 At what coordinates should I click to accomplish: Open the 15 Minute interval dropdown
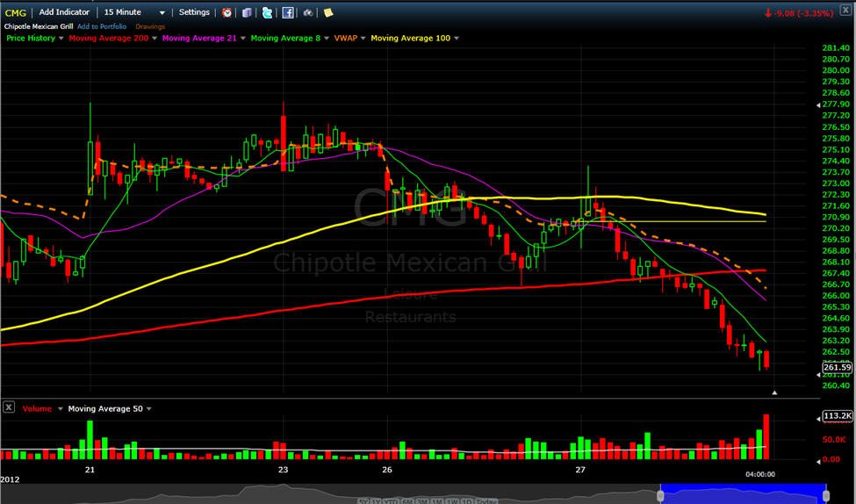pyautogui.click(x=134, y=12)
